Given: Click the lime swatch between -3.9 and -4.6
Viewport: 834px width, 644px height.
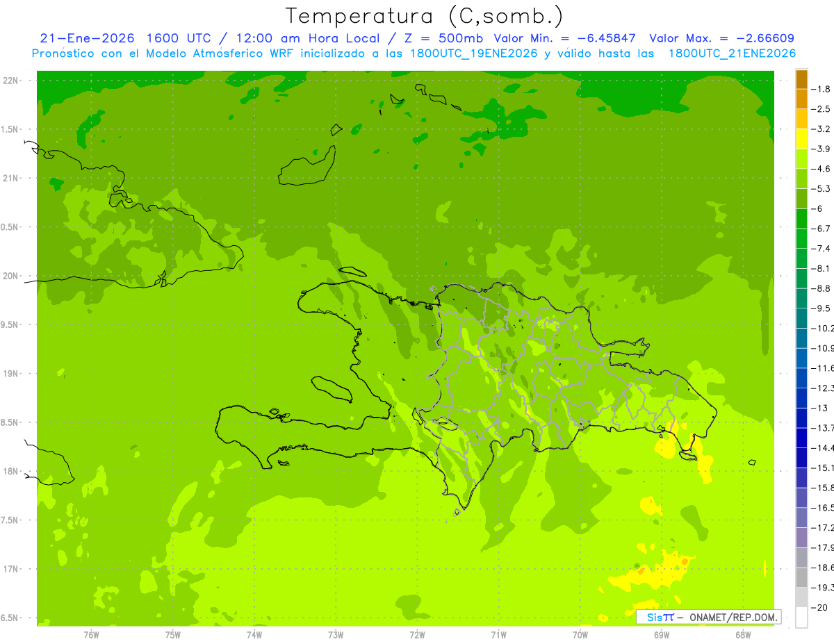Looking at the screenshot, I should [801, 158].
